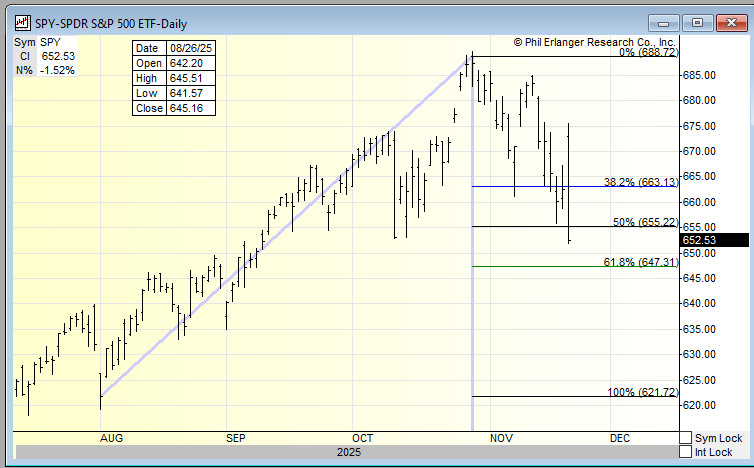Click the Phil Erlanger Research copyright text
Screen dimensions: 754x468
595,43
